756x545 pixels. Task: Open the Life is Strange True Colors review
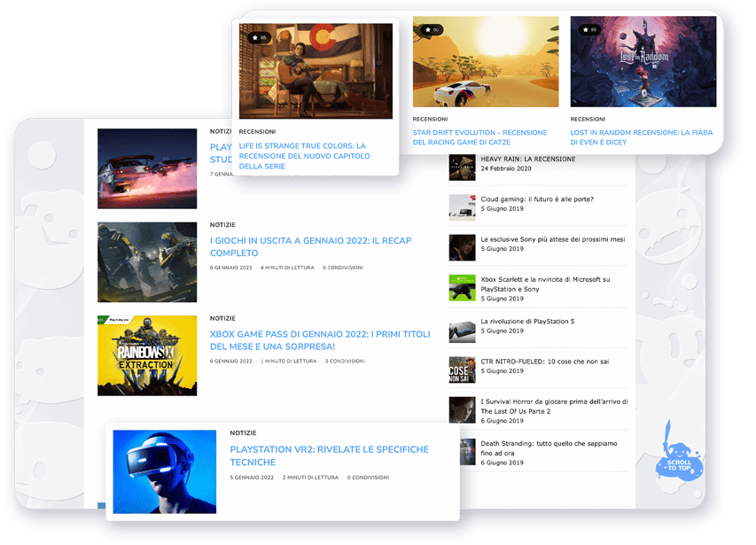tap(304, 156)
